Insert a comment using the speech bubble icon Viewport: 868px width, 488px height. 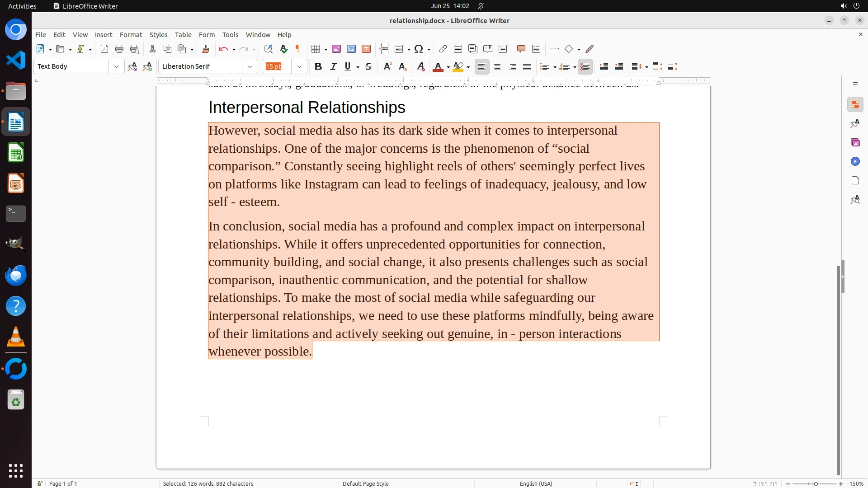(x=521, y=49)
